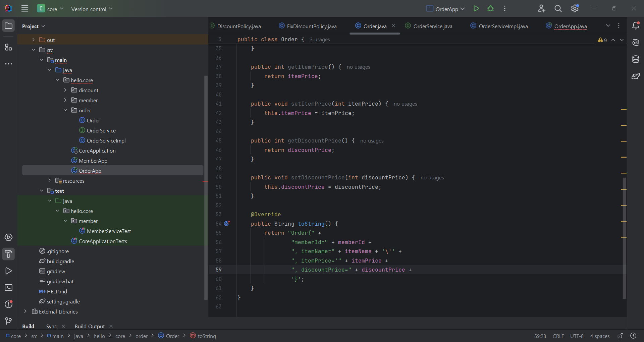Click the warnings count indicator
Screen dimensions: 644x342
(602, 40)
